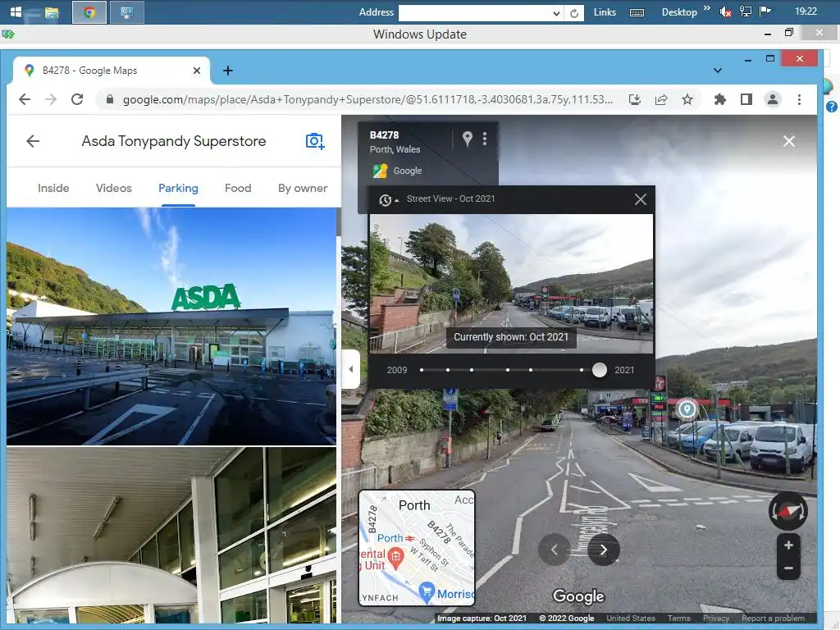Open a new Chrome tab

pyautogui.click(x=228, y=71)
